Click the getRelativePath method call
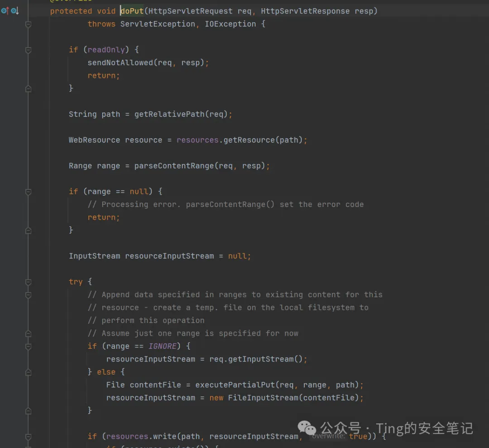Screen dimensions: 489x448 pos(169,114)
